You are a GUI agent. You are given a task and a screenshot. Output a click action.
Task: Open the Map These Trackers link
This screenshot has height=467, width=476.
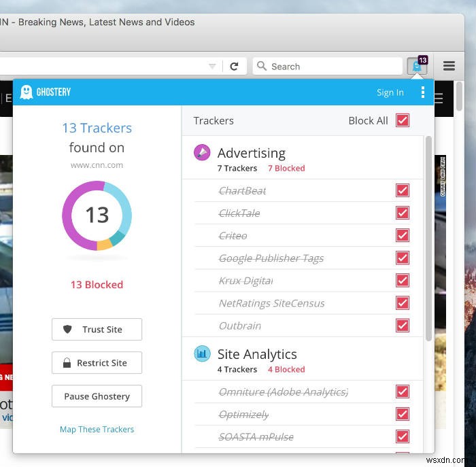(97, 430)
